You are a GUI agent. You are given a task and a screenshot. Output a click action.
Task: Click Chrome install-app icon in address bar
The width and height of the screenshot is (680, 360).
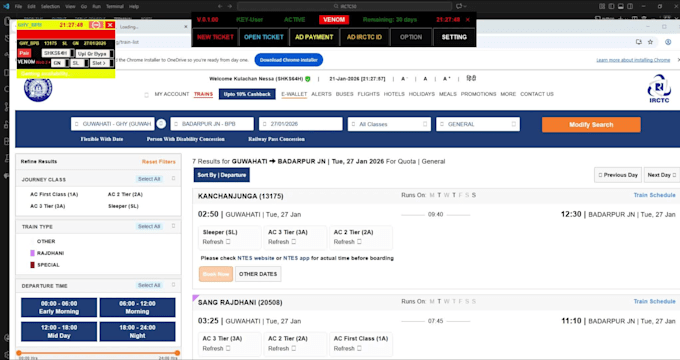tap(638, 42)
